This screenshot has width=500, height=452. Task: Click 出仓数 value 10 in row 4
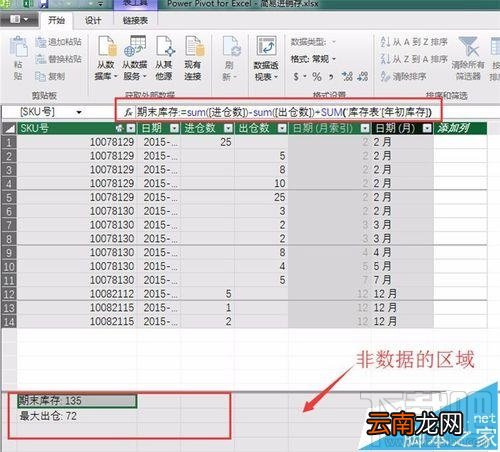click(x=262, y=183)
